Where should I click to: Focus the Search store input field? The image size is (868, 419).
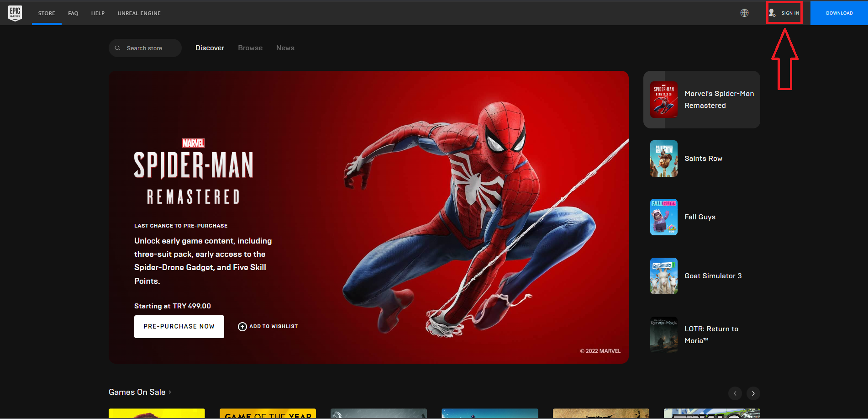coord(145,48)
